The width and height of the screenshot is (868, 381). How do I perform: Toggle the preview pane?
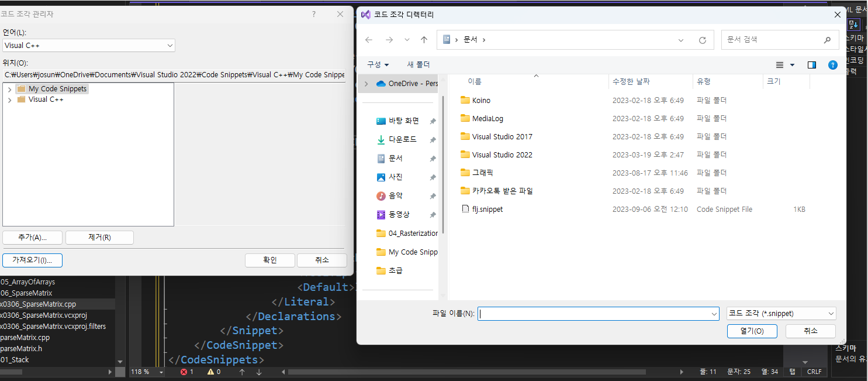811,65
